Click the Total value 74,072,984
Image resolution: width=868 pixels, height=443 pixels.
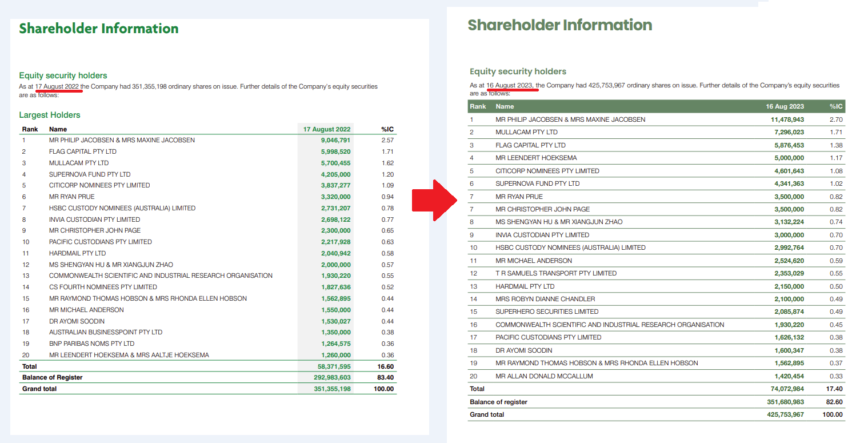pyautogui.click(x=787, y=389)
